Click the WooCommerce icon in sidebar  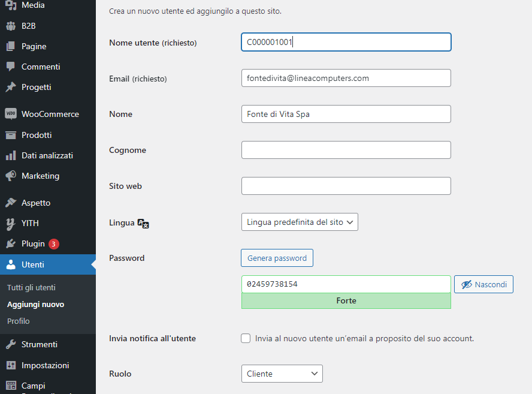[x=11, y=114]
